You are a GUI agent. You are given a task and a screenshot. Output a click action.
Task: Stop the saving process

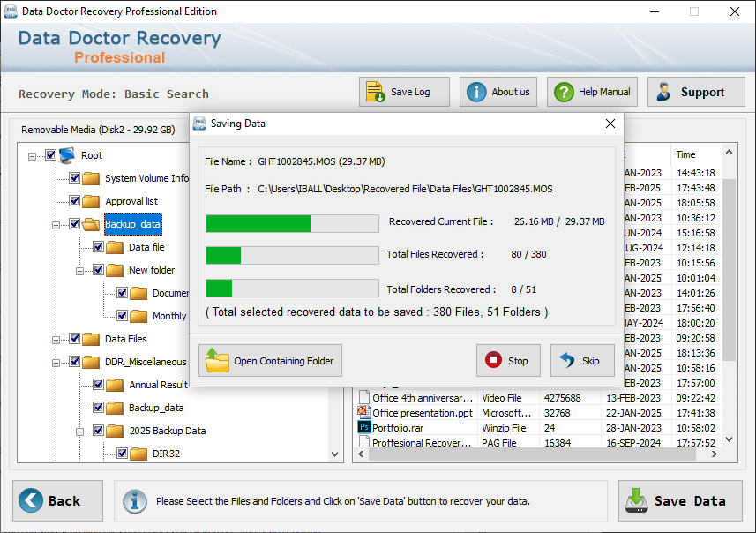point(508,360)
